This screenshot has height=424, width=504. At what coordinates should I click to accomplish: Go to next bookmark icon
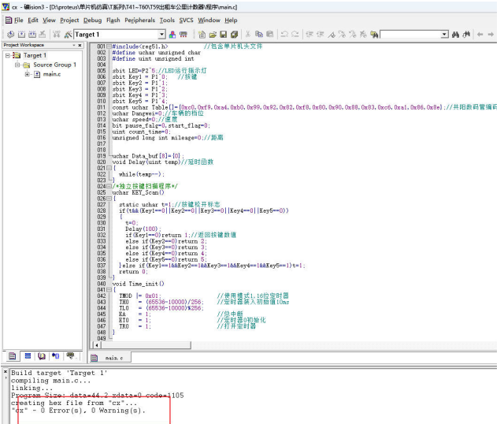[342, 35]
